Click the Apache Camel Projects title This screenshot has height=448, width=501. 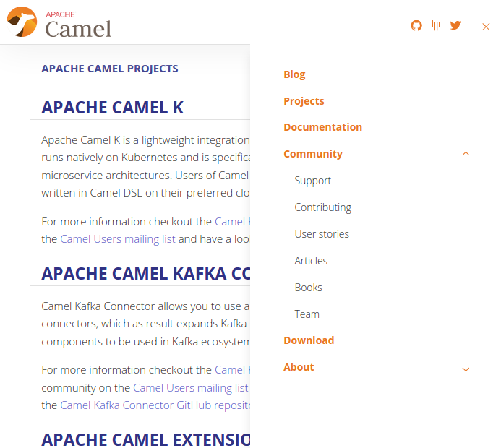point(110,69)
